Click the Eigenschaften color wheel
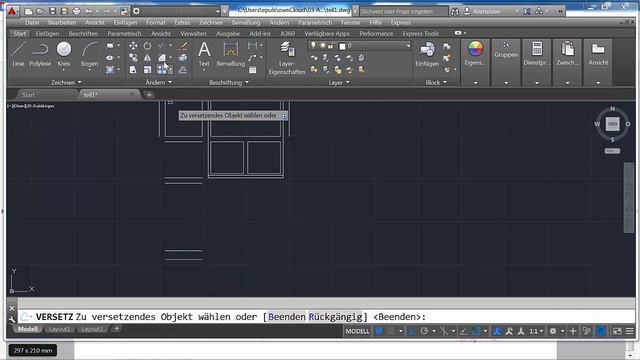The width and height of the screenshot is (640, 360). [x=475, y=49]
